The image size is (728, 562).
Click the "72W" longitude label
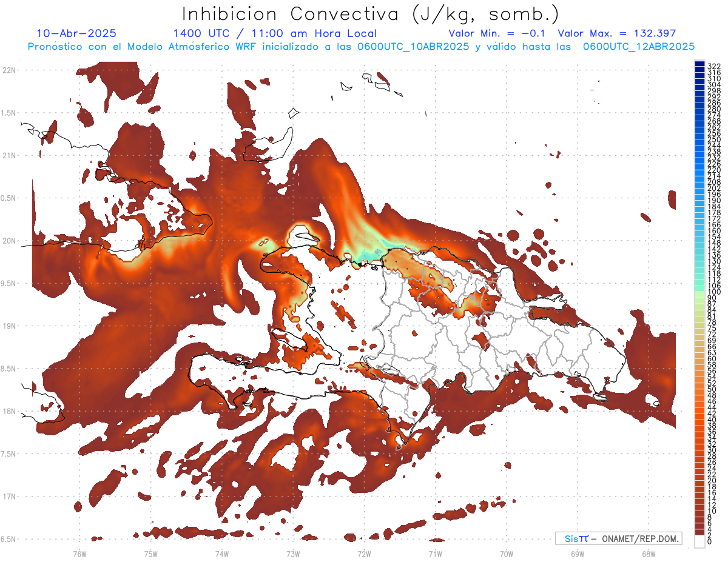[x=364, y=554]
